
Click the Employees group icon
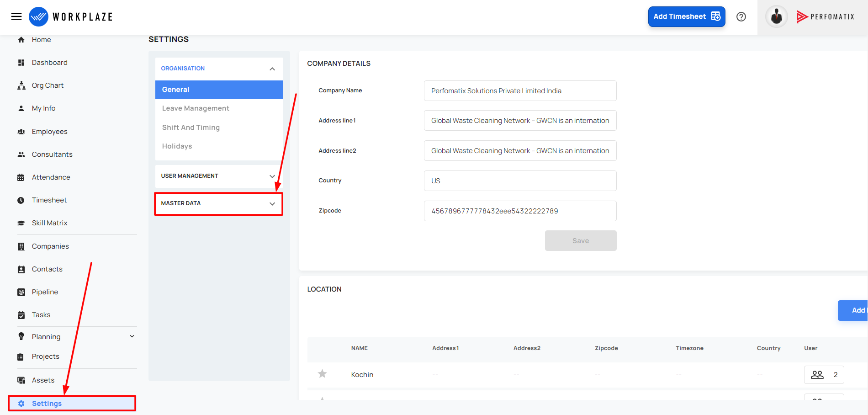point(21,132)
